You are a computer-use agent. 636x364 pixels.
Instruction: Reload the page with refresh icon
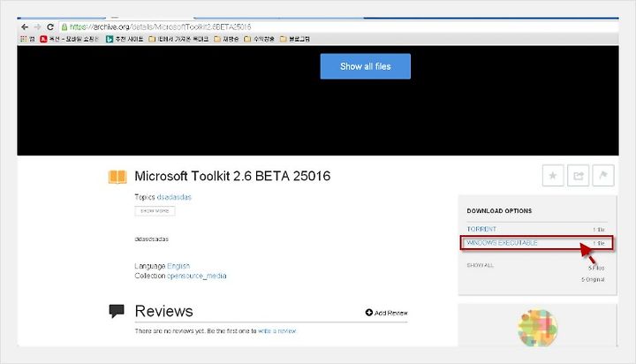pos(50,27)
